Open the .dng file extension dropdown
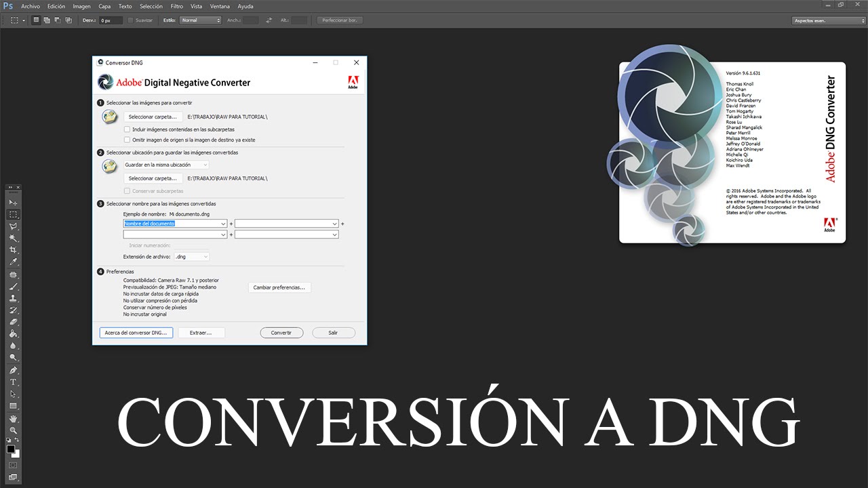868x488 pixels. (x=192, y=257)
